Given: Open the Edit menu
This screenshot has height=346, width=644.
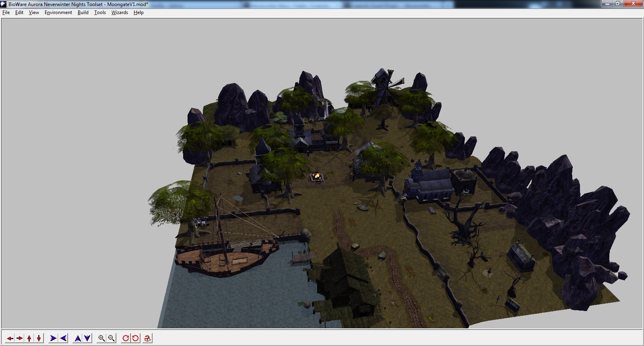Looking at the screenshot, I should click(x=19, y=12).
